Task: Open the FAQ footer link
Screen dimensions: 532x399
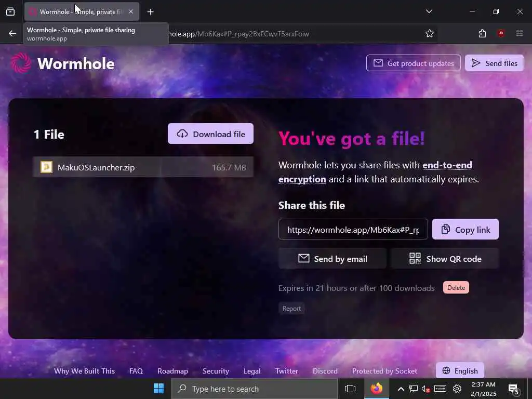Action: 136,371
